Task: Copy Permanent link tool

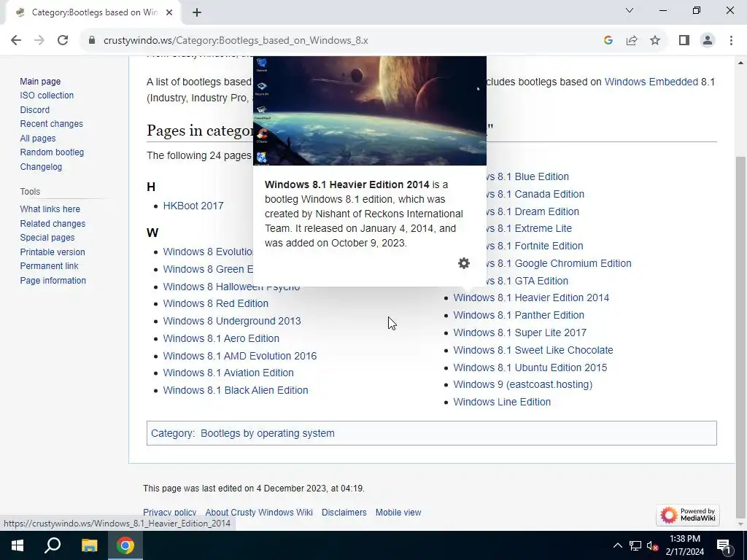Action: [x=49, y=266]
